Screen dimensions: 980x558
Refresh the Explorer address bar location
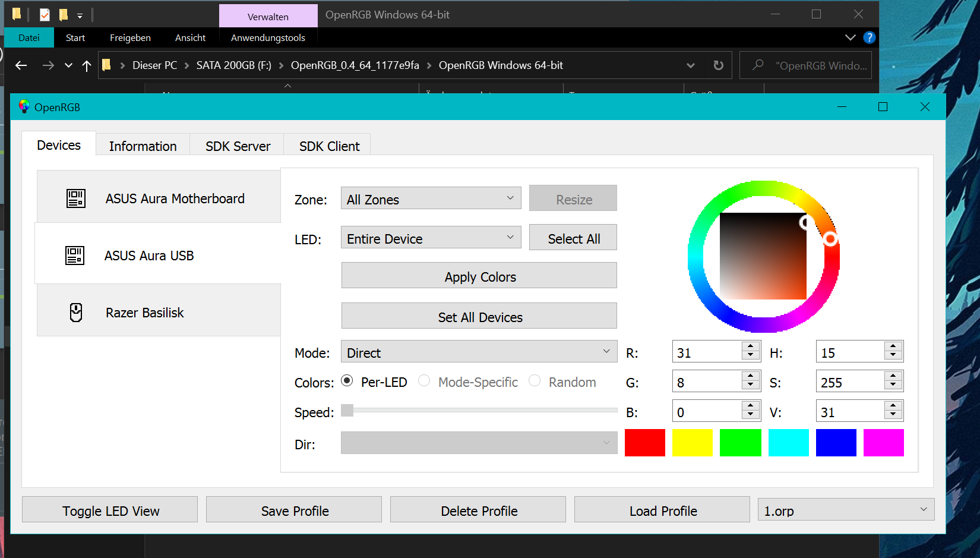coord(719,65)
